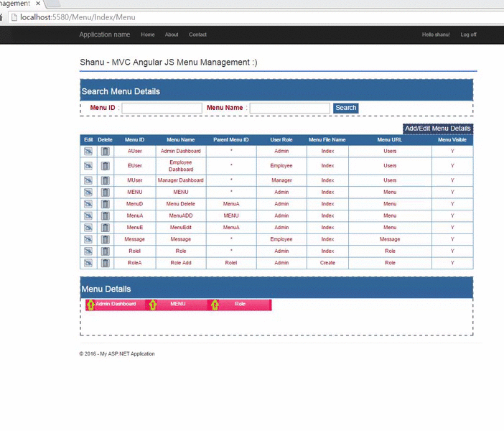Click the 'Menu Delete' name cell
This screenshot has height=431, width=504.
click(181, 204)
